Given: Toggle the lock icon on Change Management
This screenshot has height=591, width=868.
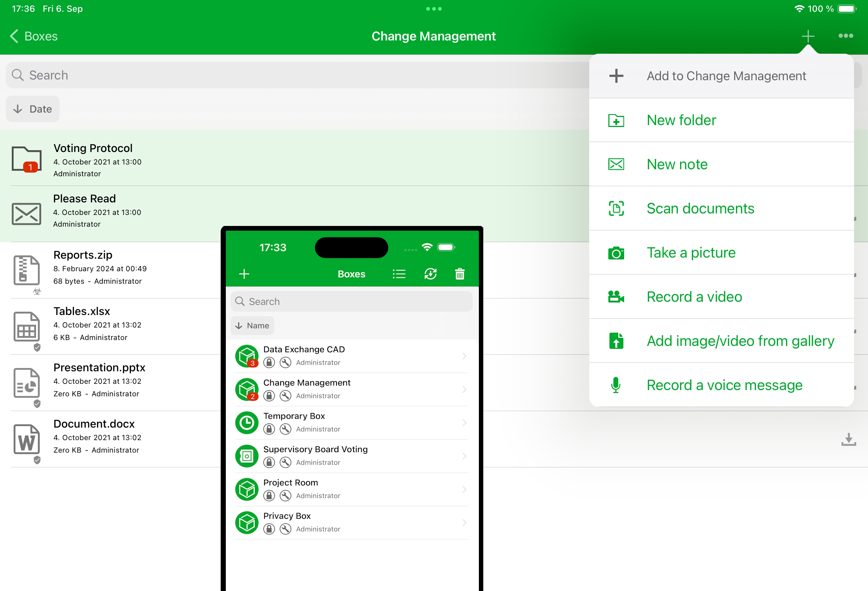Looking at the screenshot, I should [x=270, y=396].
